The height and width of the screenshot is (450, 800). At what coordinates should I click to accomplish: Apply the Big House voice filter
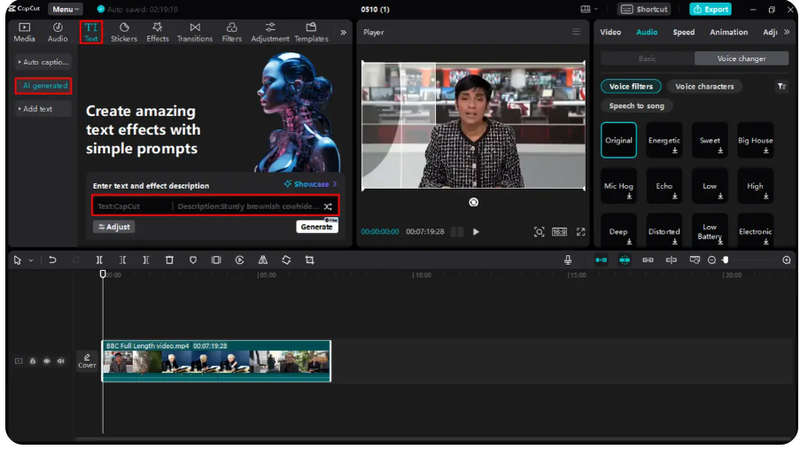coord(755,140)
